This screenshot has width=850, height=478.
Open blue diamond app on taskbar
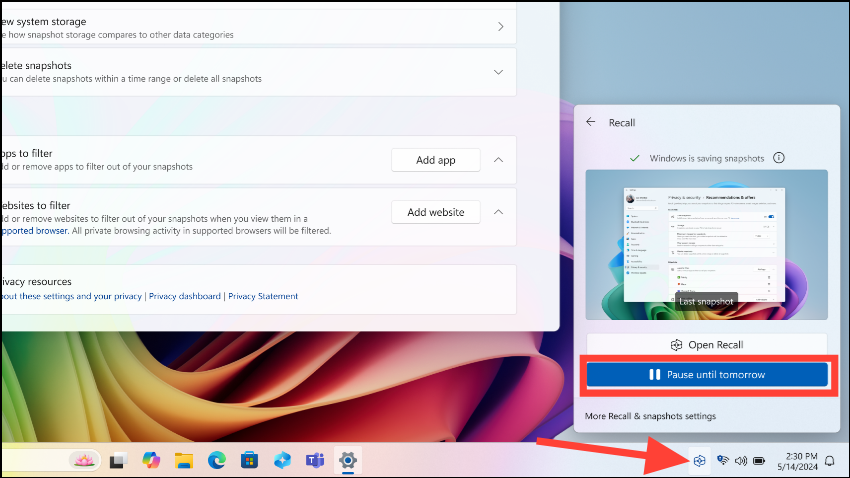(x=282, y=461)
